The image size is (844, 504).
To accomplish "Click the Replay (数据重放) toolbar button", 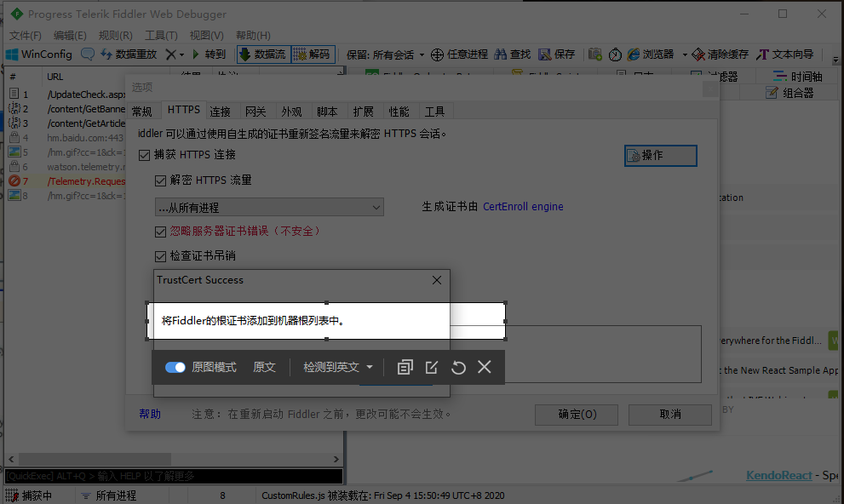I will [x=129, y=54].
